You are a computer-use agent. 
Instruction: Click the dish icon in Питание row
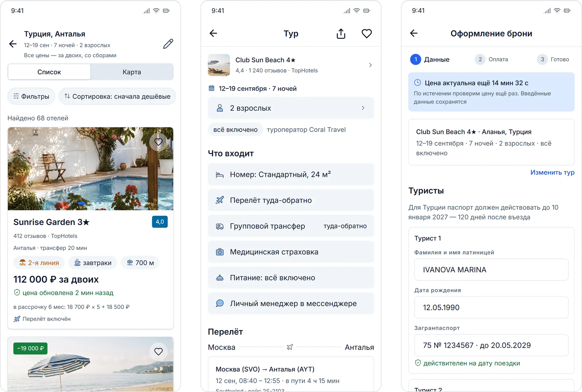coord(220,278)
